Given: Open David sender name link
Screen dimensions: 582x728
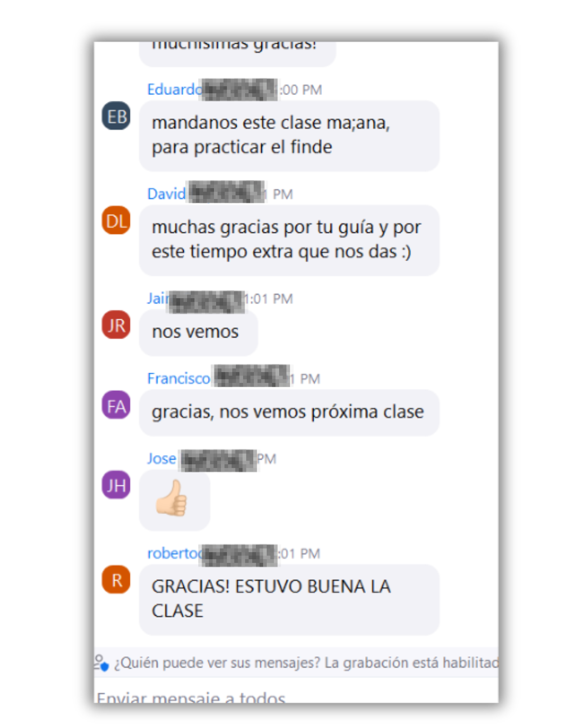Looking at the screenshot, I should tap(167, 194).
